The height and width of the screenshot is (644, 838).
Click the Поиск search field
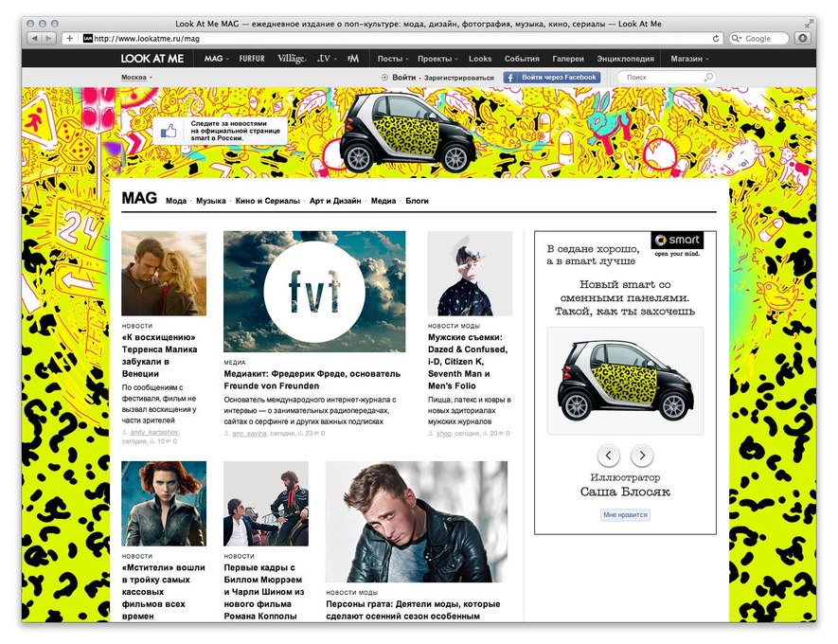coord(663,77)
